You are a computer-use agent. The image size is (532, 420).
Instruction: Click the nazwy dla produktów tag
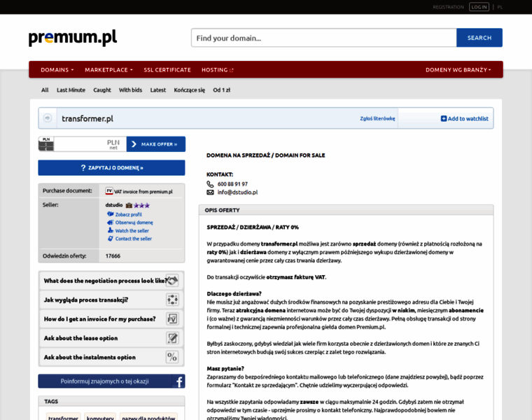[x=148, y=418]
